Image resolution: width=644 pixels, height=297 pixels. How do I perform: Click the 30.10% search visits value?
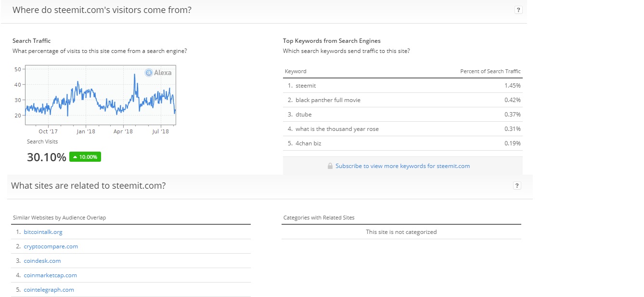[x=46, y=157]
